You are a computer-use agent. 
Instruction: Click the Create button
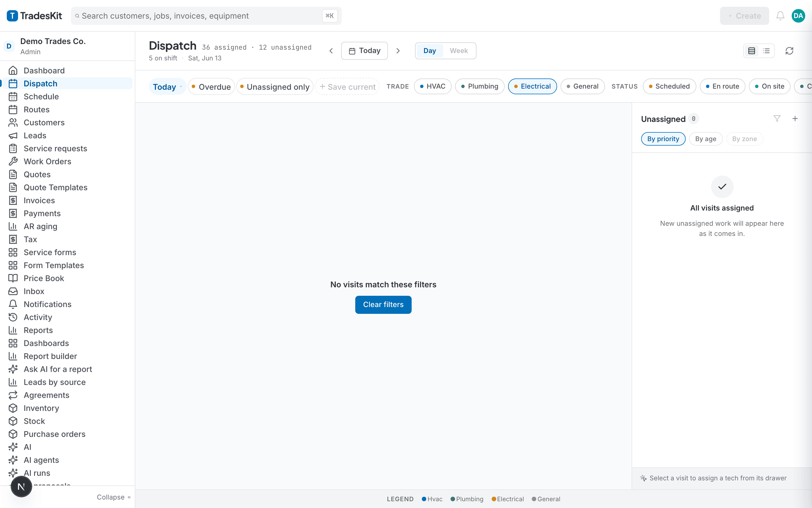click(x=744, y=16)
